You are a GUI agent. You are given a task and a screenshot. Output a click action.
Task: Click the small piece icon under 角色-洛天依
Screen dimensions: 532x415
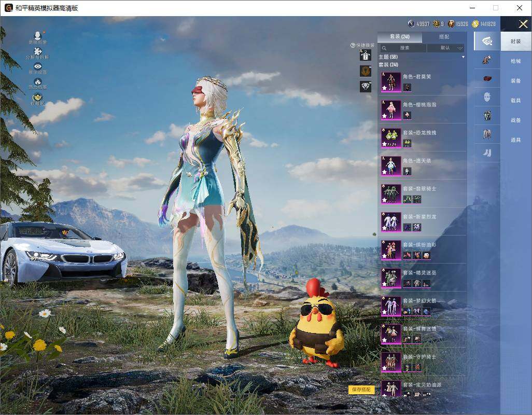[x=407, y=172]
